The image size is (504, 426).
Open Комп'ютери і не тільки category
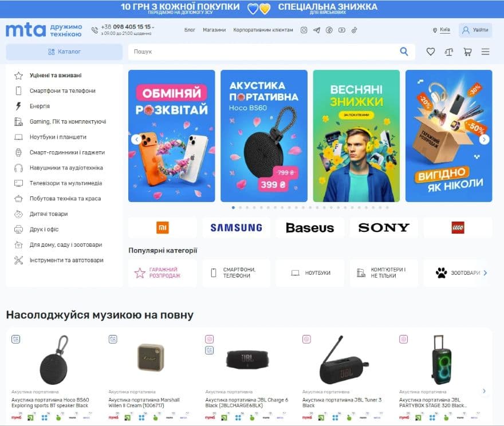pyautogui.click(x=384, y=273)
